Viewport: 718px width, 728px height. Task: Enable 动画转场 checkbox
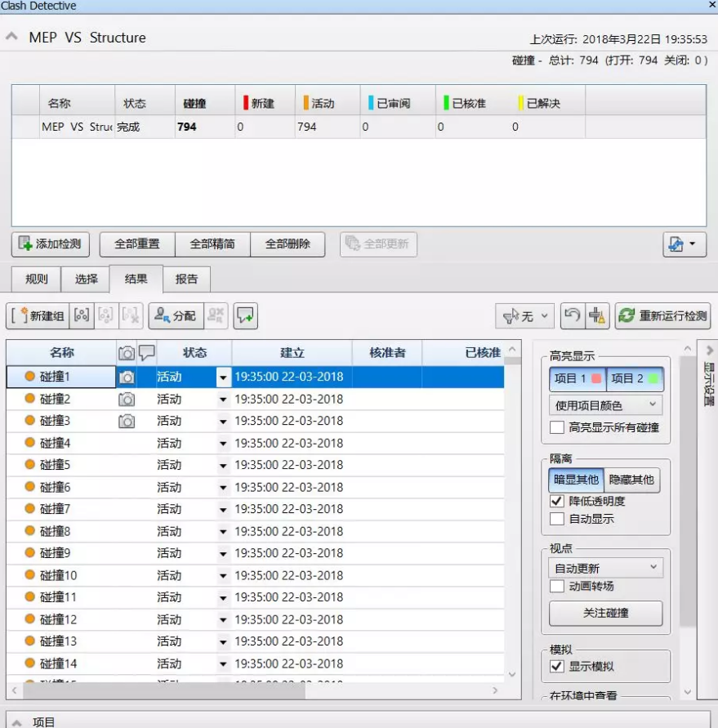[557, 586]
